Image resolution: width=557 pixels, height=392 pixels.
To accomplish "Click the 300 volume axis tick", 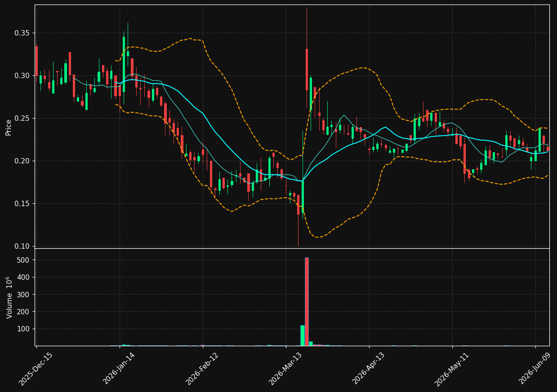I will [x=24, y=295].
